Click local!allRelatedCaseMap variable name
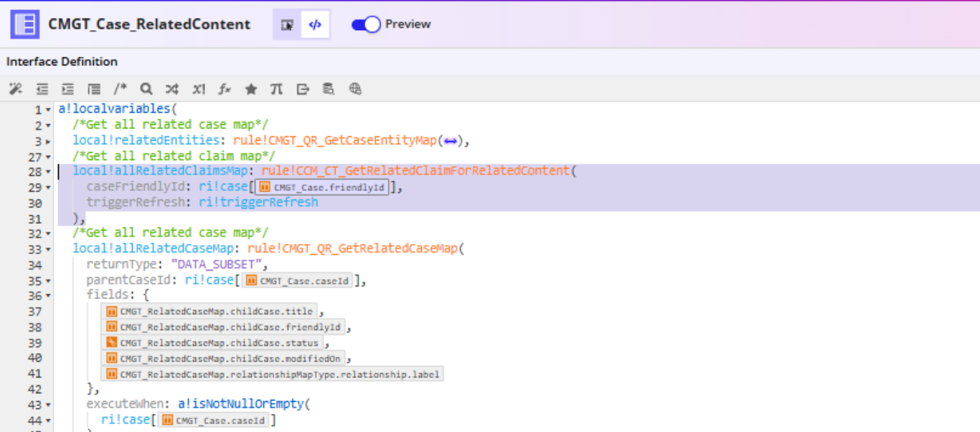The width and height of the screenshot is (980, 432). point(153,249)
